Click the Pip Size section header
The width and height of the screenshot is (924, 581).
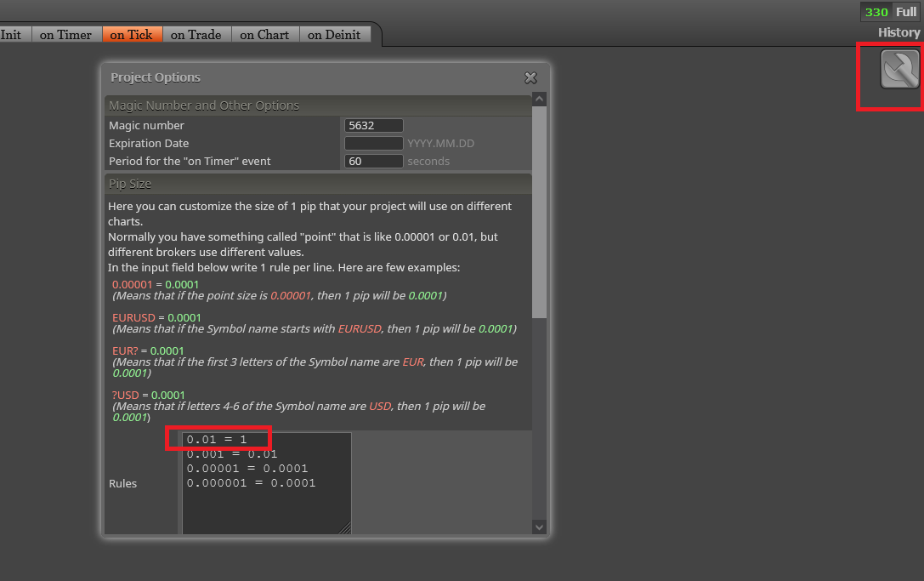coord(318,184)
